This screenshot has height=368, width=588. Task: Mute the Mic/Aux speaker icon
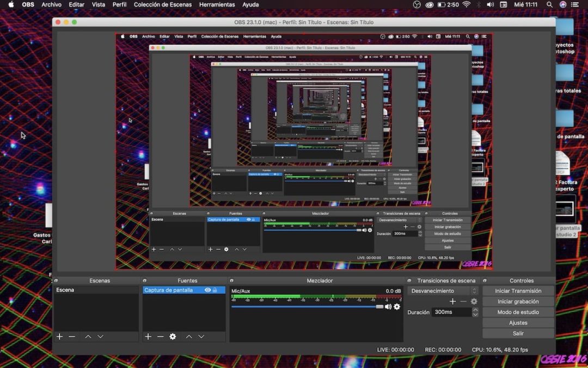(x=387, y=307)
